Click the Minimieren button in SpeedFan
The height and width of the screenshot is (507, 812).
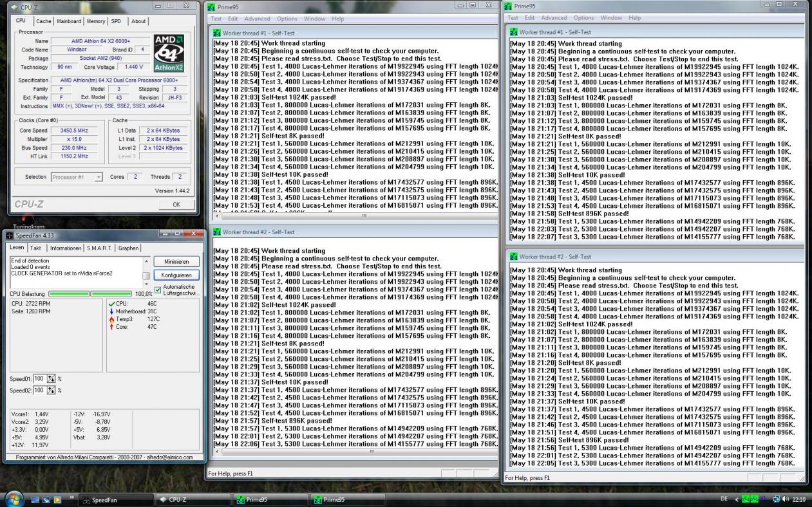click(x=176, y=262)
